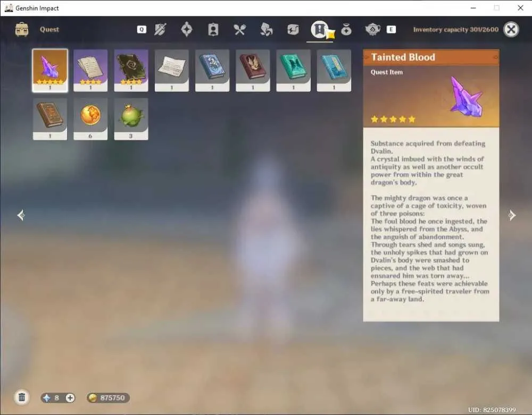This screenshot has width=532, height=415.
Task: Select the red book with golden bird
Action: pyautogui.click(x=253, y=71)
